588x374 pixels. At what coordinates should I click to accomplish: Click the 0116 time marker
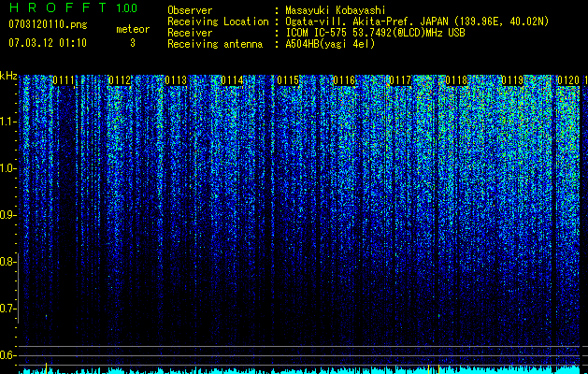coord(344,80)
